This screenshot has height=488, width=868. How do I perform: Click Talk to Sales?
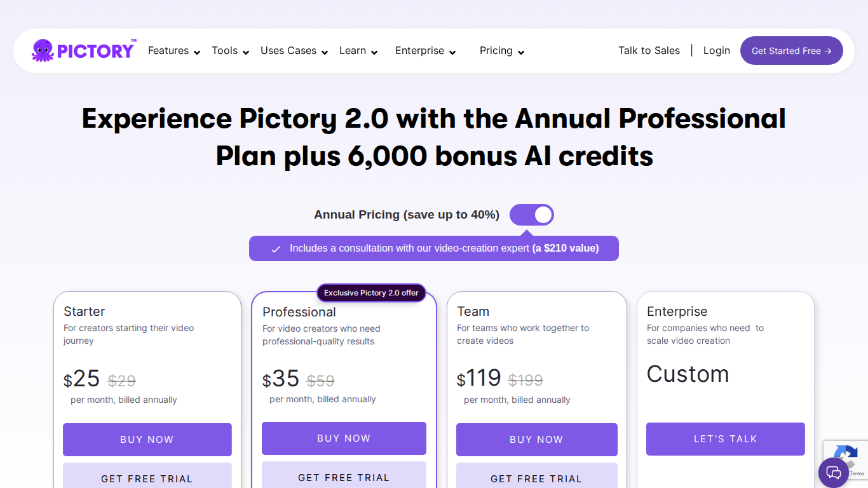click(x=649, y=50)
